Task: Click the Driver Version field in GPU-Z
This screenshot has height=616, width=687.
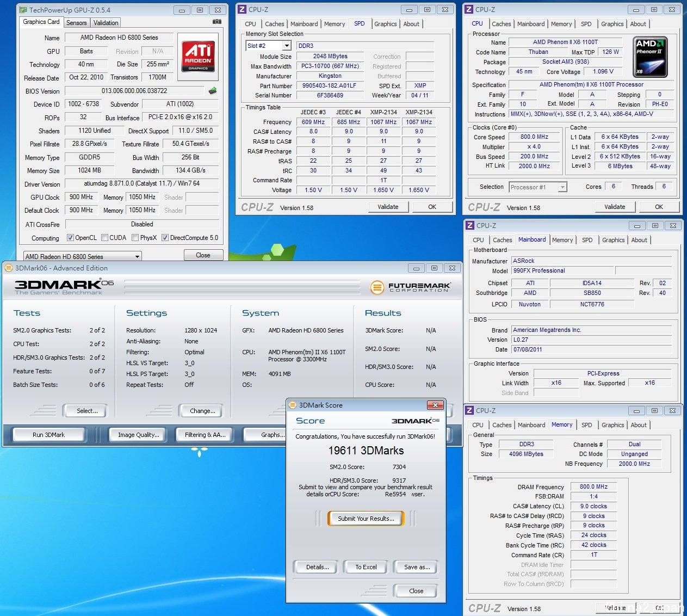Action: coord(142,184)
